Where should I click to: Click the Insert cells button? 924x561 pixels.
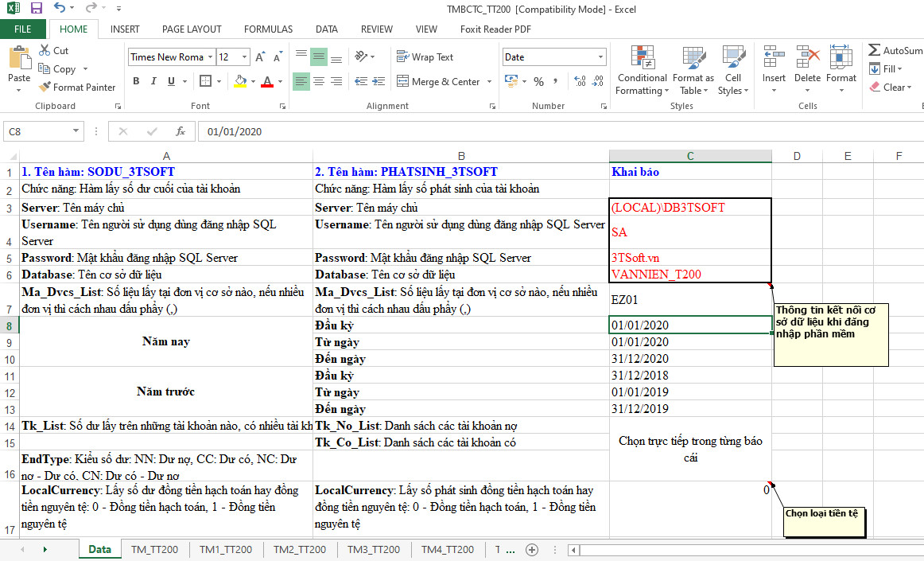tap(774, 69)
